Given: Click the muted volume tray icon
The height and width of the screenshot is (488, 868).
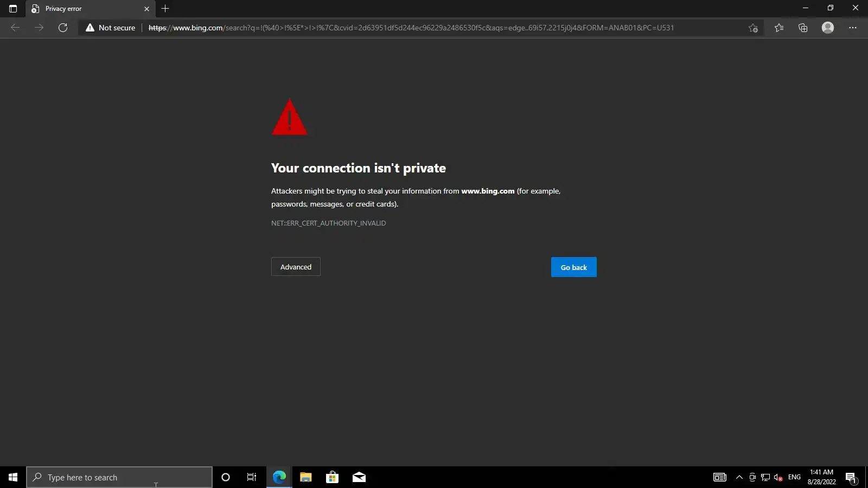Looking at the screenshot, I should (x=778, y=477).
